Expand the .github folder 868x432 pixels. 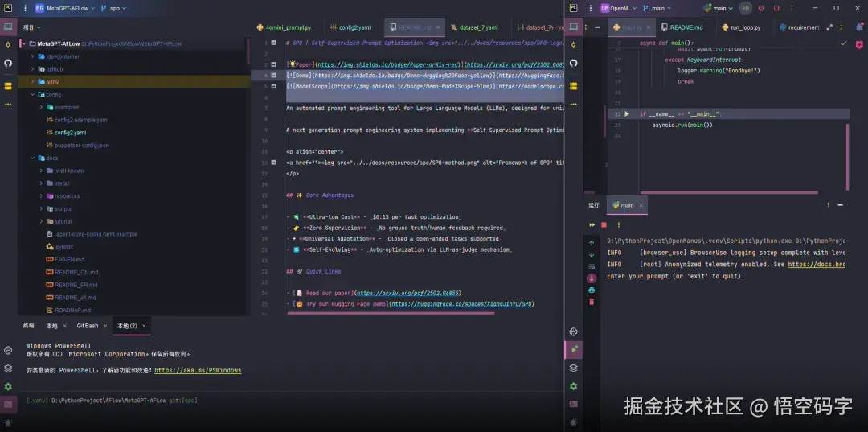point(33,69)
